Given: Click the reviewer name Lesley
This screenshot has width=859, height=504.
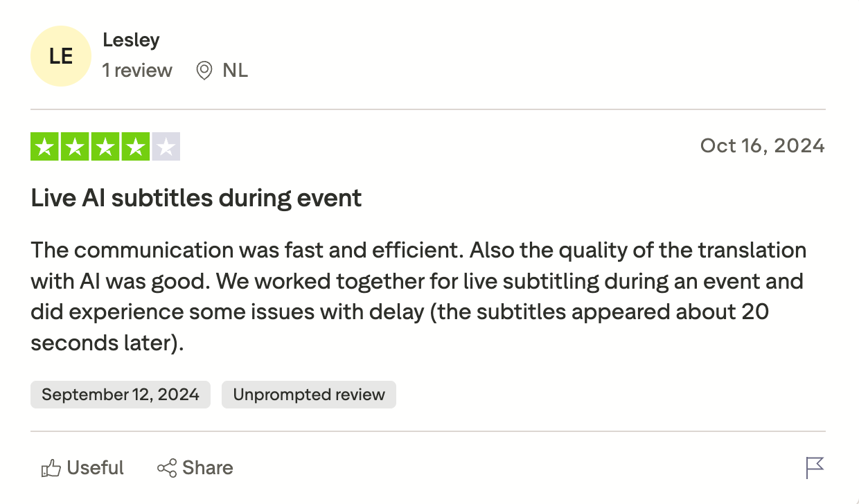Looking at the screenshot, I should (131, 40).
